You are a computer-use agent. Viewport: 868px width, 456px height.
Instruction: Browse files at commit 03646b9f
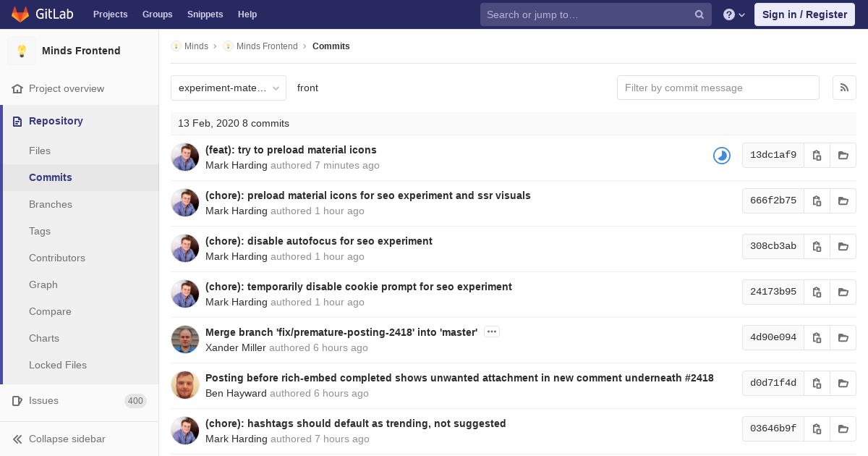pos(843,428)
